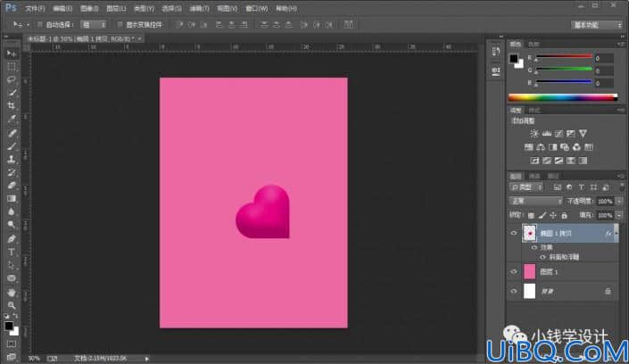Screen dimensions: 629x364
Task: Toggle lock transparent pixels
Action: tap(531, 216)
